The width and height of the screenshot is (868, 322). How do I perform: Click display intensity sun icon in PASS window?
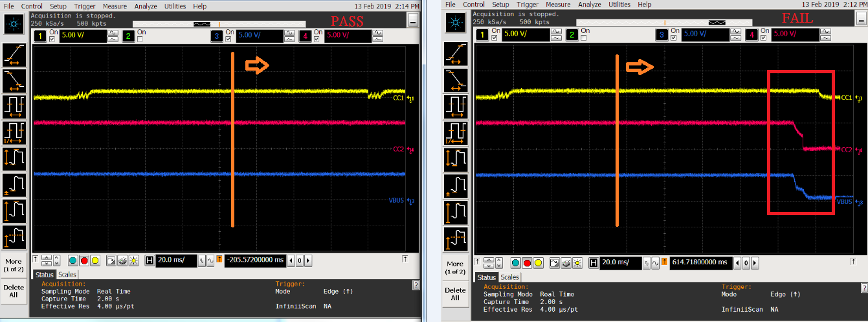[x=133, y=260]
